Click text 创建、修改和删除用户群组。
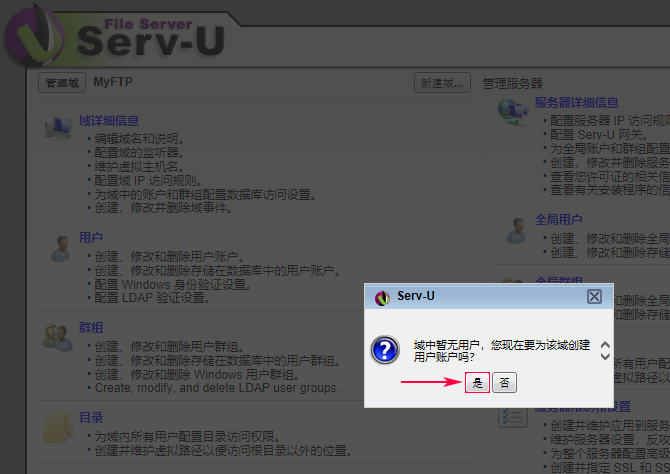This screenshot has height=474, width=670. pos(169,346)
